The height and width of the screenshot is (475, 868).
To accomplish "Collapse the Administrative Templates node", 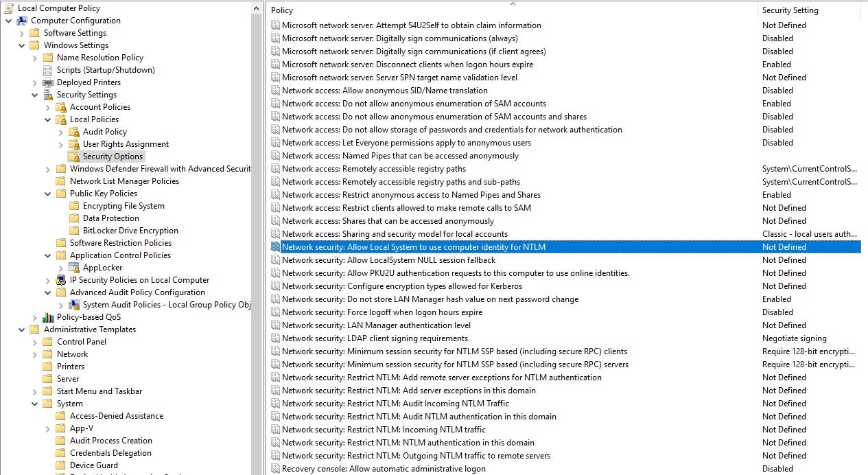I will 22,329.
